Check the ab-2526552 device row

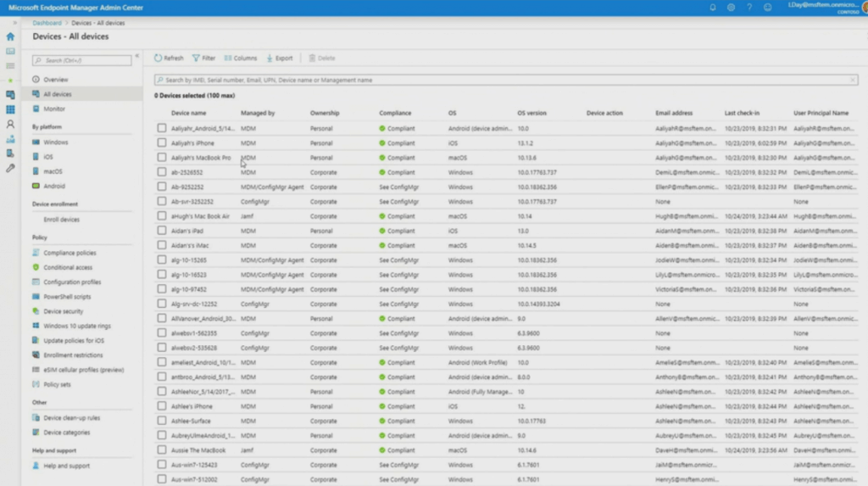coord(162,172)
